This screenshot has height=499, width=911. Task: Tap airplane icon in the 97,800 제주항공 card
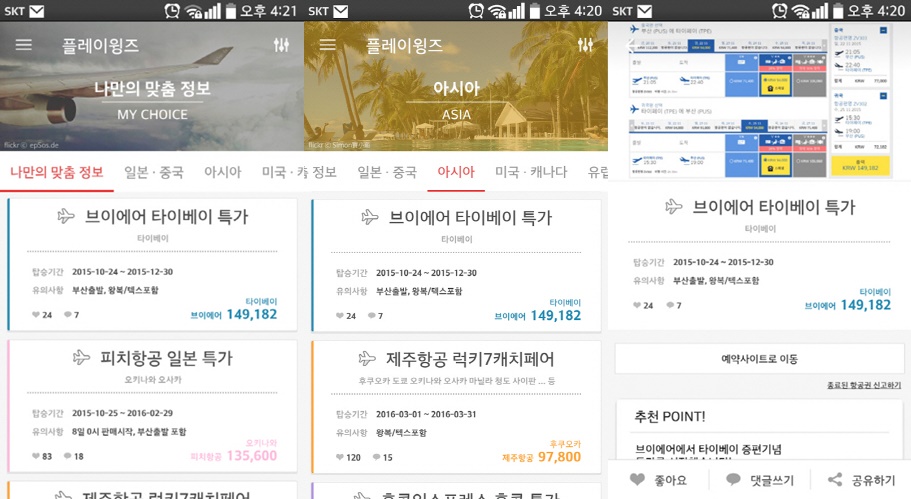(x=367, y=358)
